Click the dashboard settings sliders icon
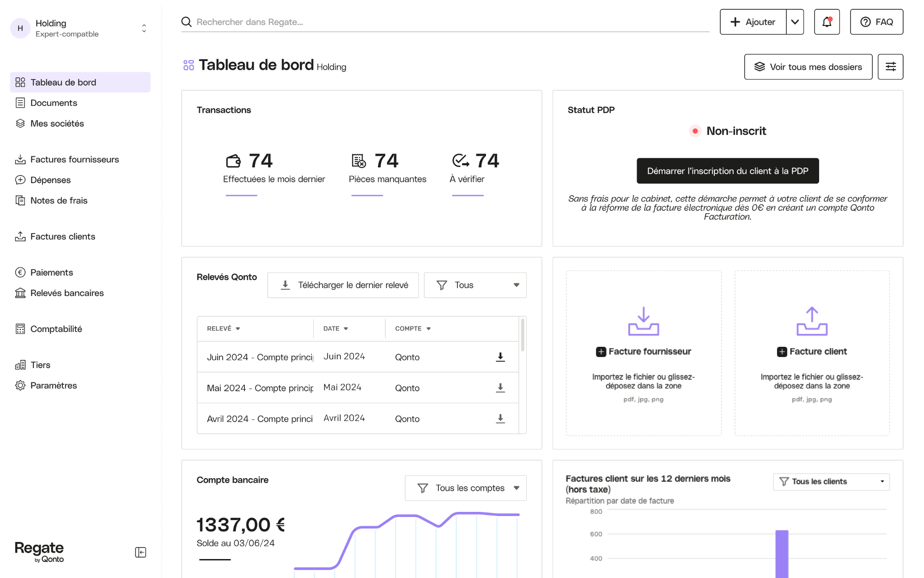The image size is (924, 578). tap(890, 67)
